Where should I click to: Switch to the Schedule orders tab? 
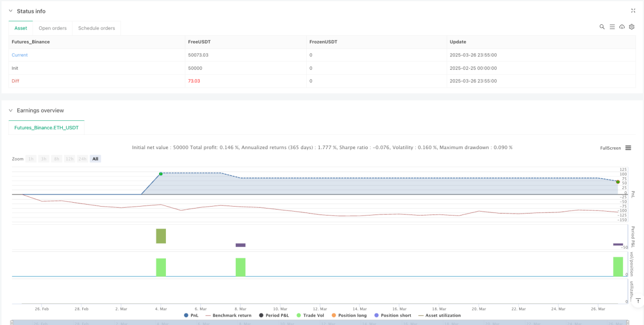point(97,28)
